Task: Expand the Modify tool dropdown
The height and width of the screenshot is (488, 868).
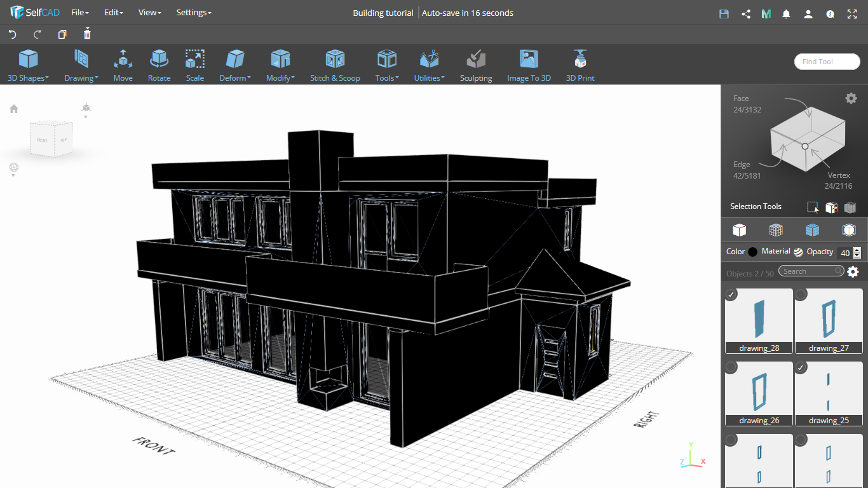Action: click(x=280, y=66)
